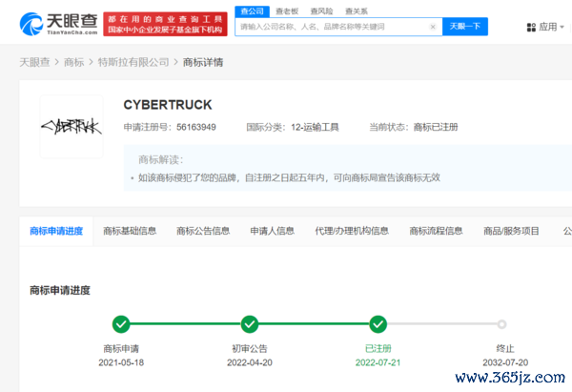Switch to 代理/办理机构信息 tab

click(x=352, y=231)
